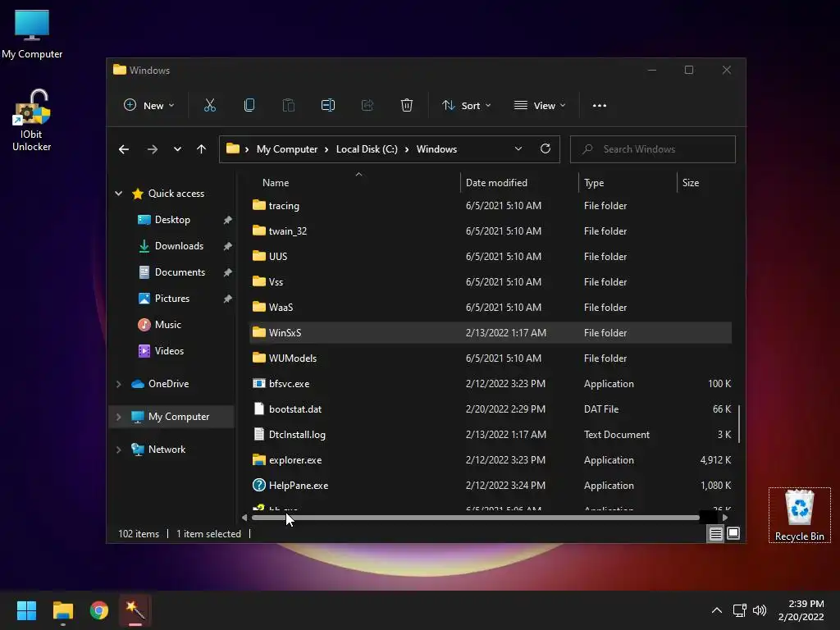Select the twain_32 folder
The width and height of the screenshot is (840, 630).
(x=491, y=231)
